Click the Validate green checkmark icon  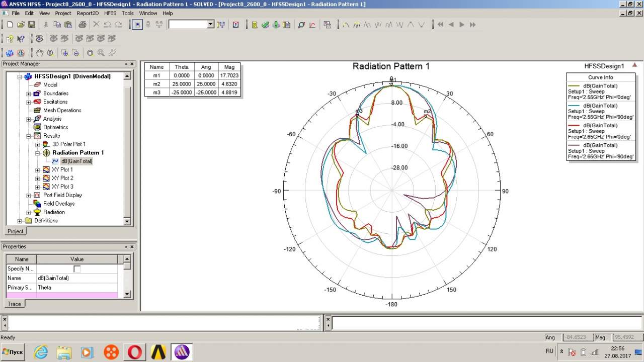point(265,25)
